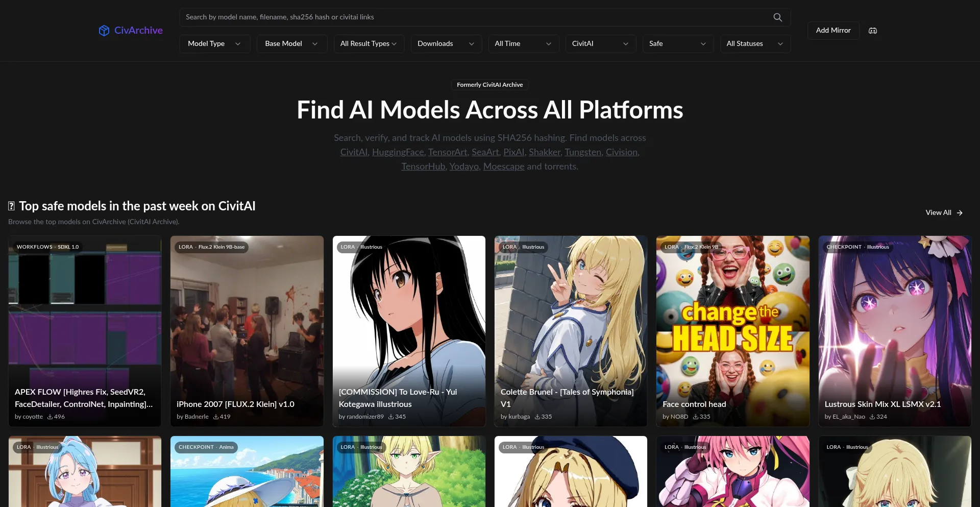Click author name coyotte
980x507 pixels.
click(33, 417)
